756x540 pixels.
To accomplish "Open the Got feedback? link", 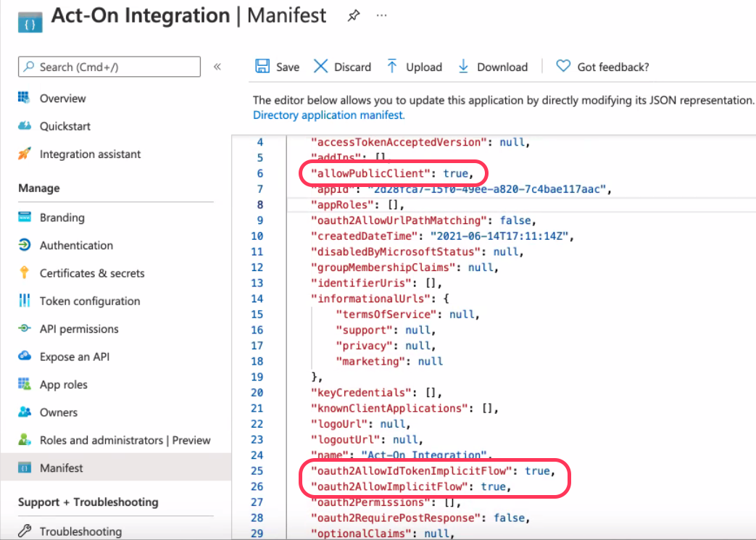I will (x=612, y=67).
